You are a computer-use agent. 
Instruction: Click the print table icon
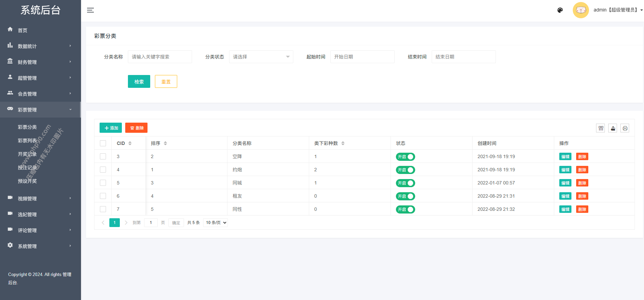(625, 128)
